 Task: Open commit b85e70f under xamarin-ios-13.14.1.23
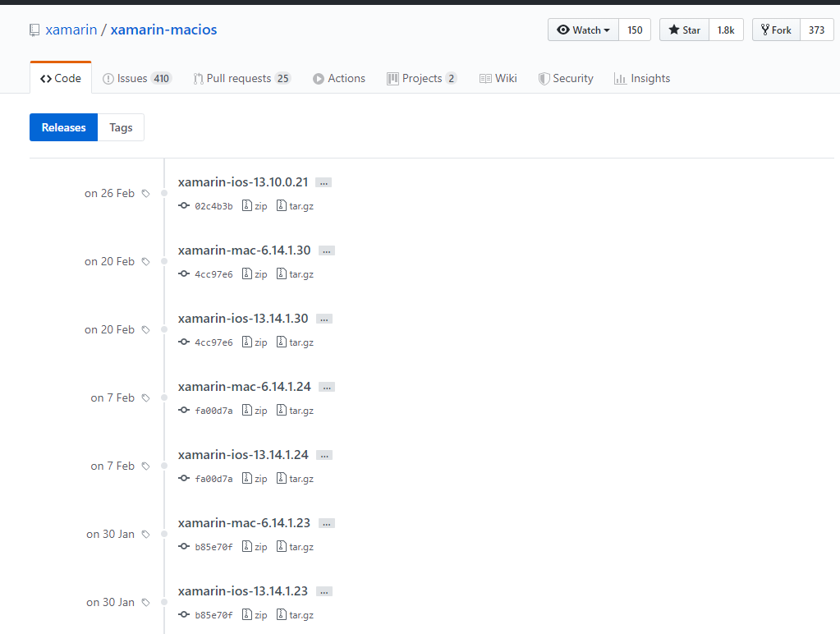coord(213,615)
